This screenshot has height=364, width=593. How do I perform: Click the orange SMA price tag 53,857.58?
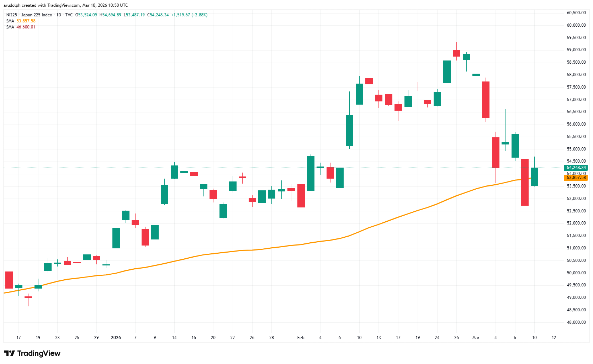(x=576, y=178)
